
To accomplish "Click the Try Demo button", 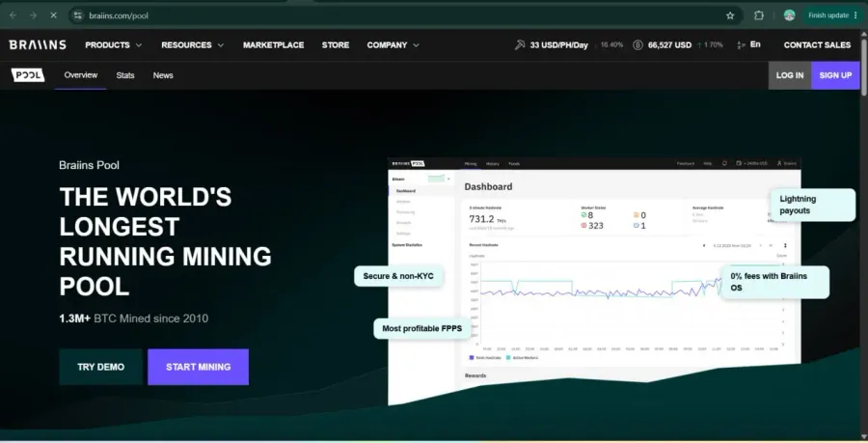I will (x=100, y=367).
